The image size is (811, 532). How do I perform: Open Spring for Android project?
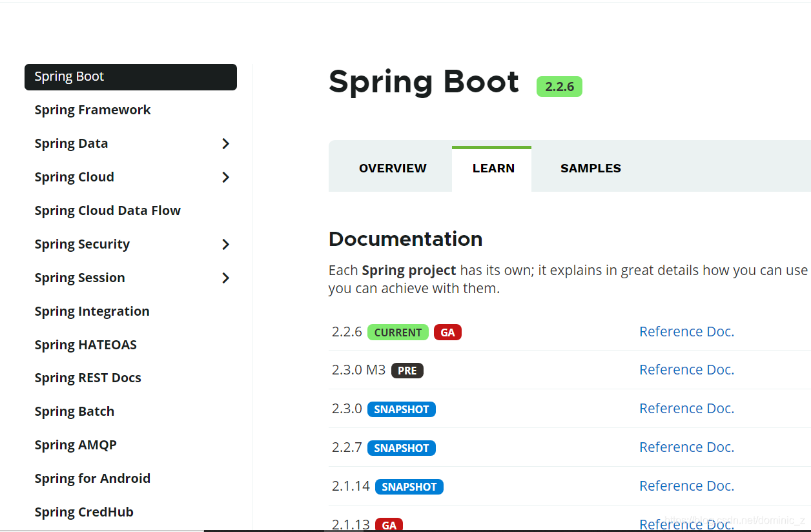(92, 478)
